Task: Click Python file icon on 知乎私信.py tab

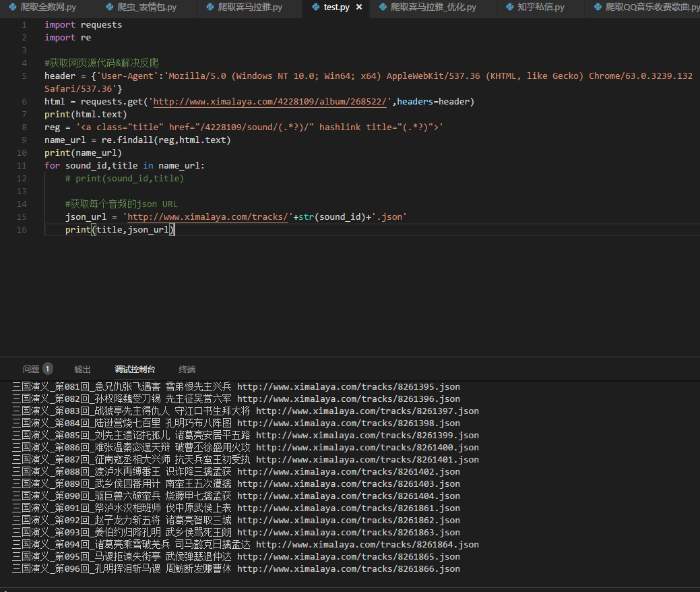Action: 510,7
